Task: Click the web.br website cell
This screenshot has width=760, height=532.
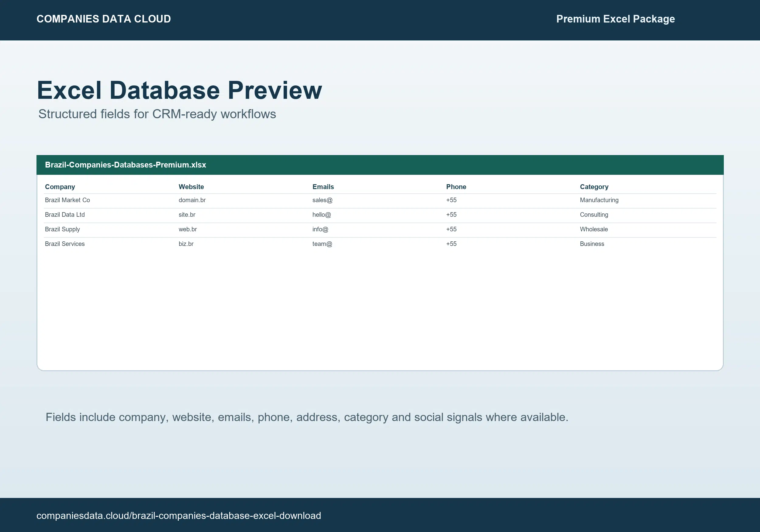Action: click(188, 229)
